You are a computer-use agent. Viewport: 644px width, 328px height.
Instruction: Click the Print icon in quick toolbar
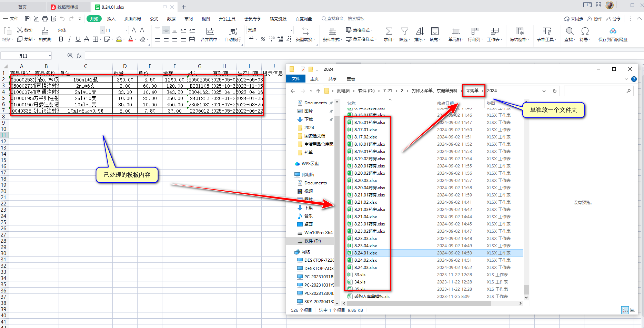point(45,19)
